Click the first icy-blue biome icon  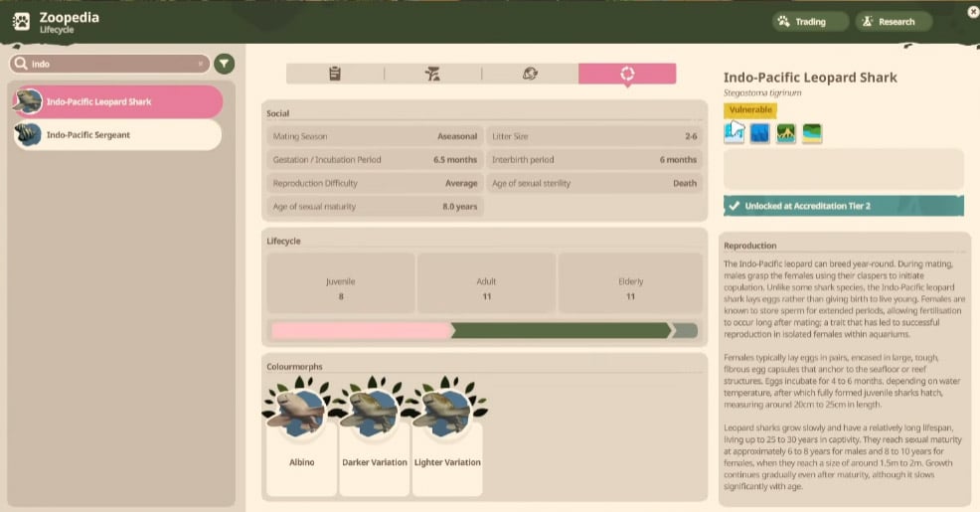(x=735, y=132)
